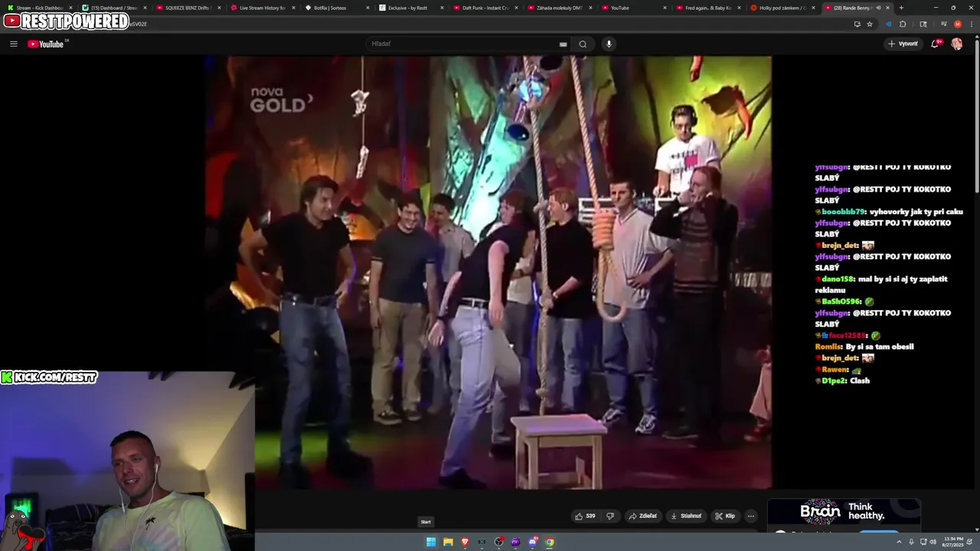
Task: Click the Klip clip button
Action: (725, 516)
